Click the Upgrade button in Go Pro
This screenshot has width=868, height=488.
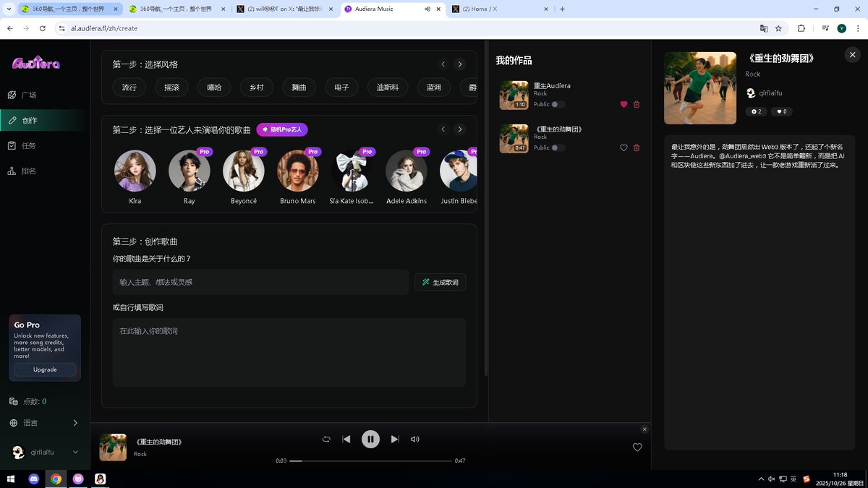point(45,369)
